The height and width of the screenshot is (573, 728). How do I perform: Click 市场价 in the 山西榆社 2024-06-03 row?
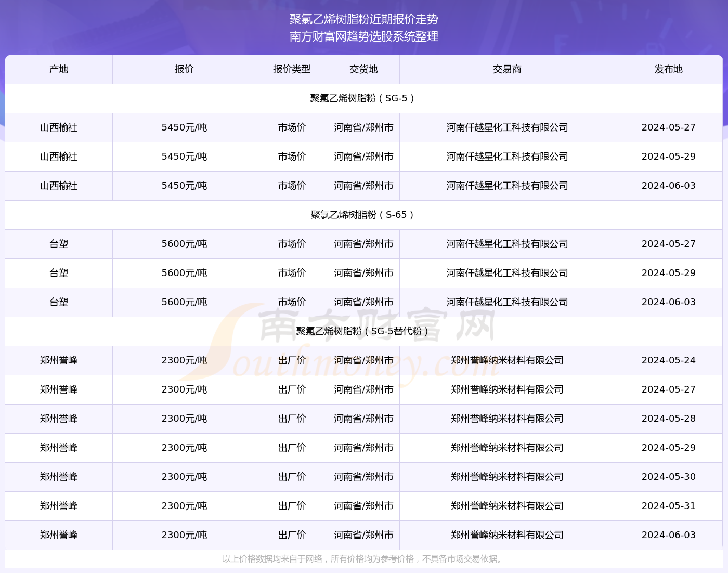tap(292, 186)
